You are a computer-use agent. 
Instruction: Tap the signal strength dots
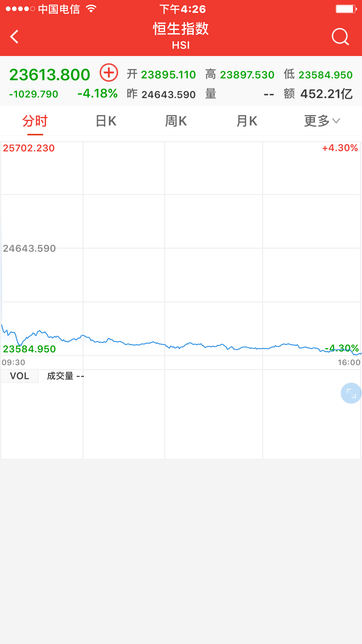[20, 9]
